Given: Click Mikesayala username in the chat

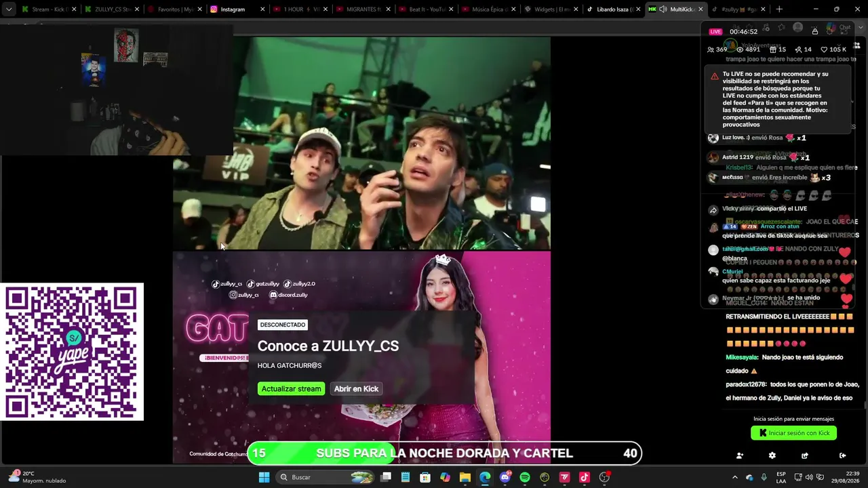Looking at the screenshot, I should coord(742,357).
